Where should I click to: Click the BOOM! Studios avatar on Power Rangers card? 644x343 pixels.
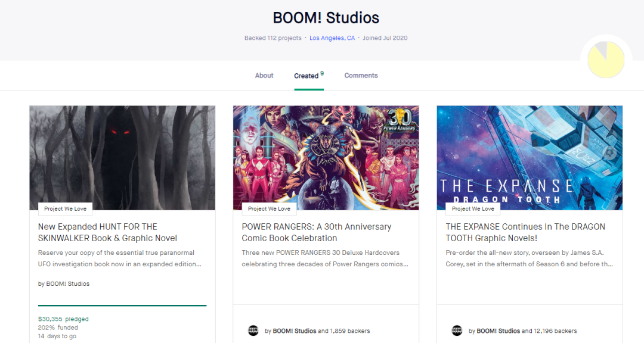point(253,330)
